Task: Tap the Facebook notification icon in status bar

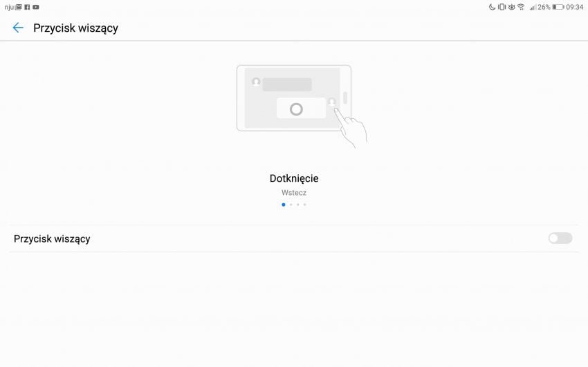Action: (27, 7)
